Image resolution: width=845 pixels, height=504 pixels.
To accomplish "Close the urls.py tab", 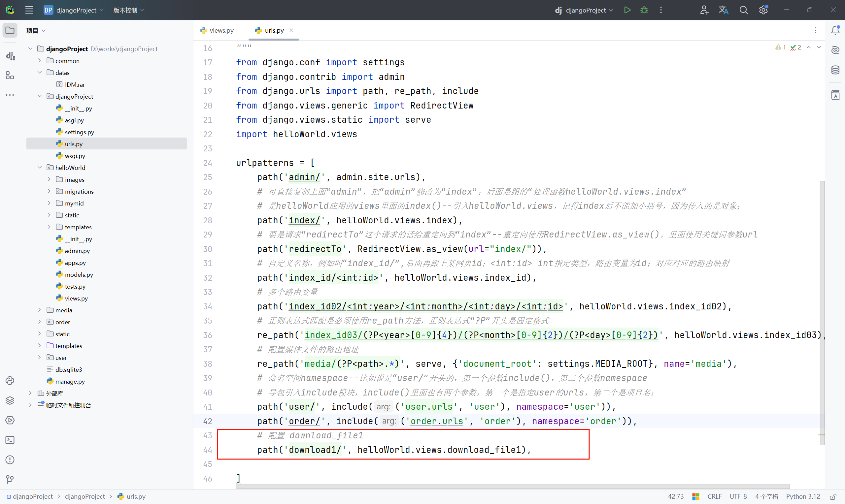I will pos(291,30).
